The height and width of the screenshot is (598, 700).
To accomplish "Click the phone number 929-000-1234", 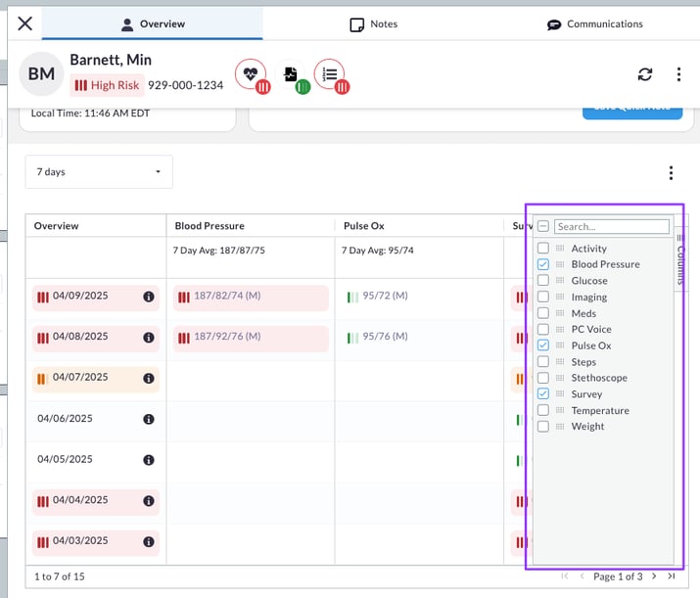I will 185,85.
